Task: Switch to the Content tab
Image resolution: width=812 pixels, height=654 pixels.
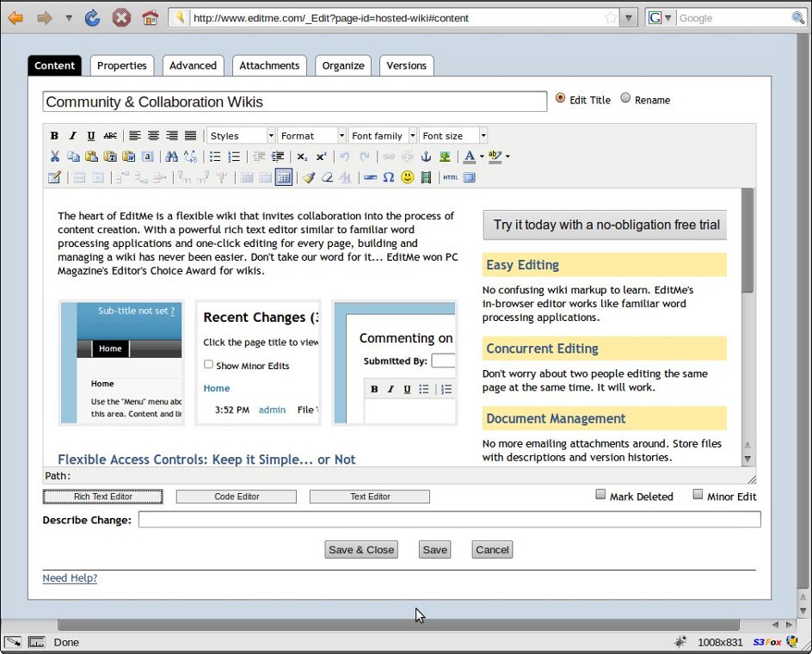Action: pos(54,65)
